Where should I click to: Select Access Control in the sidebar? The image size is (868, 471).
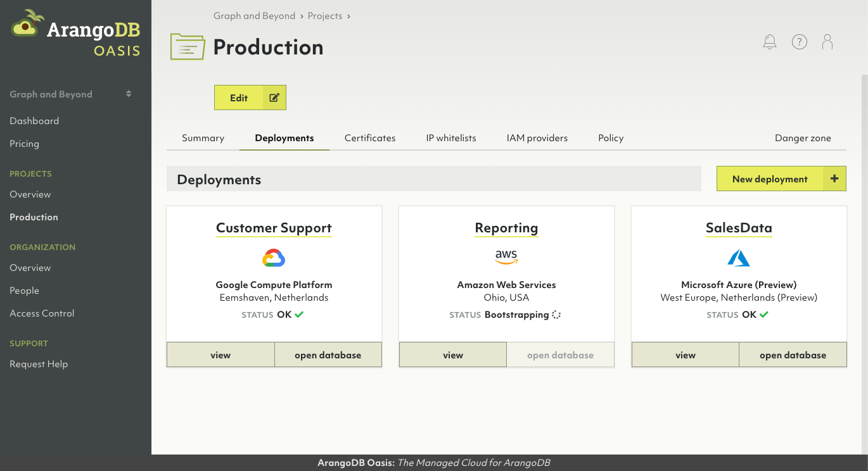coord(42,313)
